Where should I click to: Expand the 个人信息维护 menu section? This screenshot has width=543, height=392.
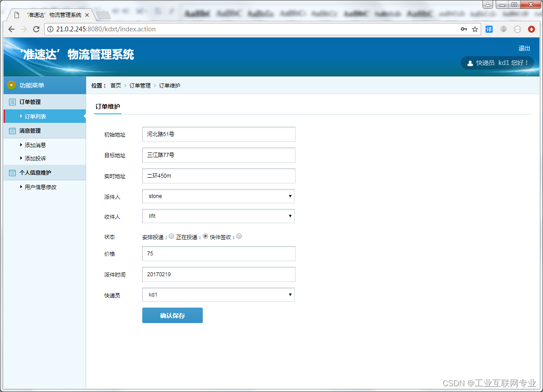click(45, 173)
